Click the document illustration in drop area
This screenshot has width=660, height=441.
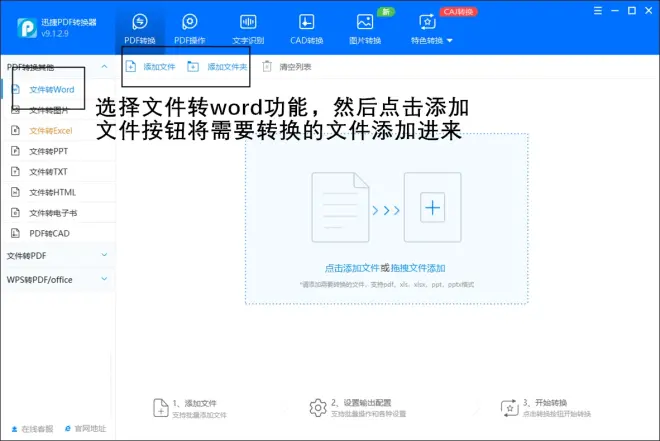click(340, 207)
